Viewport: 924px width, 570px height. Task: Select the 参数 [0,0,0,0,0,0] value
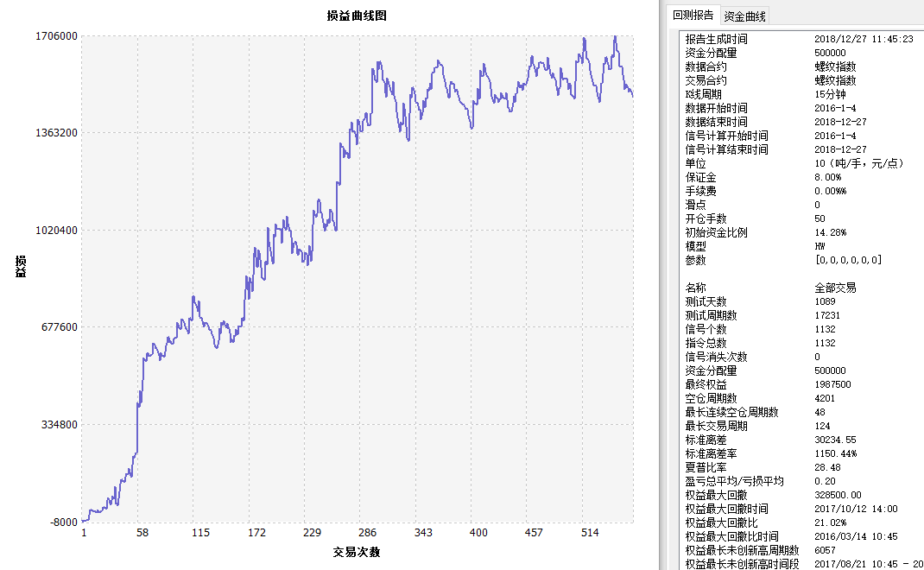coord(848,260)
